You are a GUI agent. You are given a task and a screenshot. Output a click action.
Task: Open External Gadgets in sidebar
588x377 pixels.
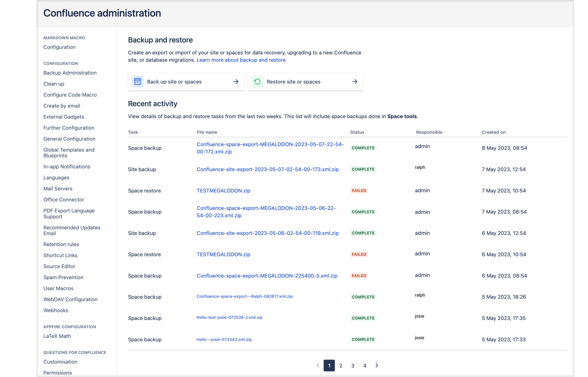[64, 117]
